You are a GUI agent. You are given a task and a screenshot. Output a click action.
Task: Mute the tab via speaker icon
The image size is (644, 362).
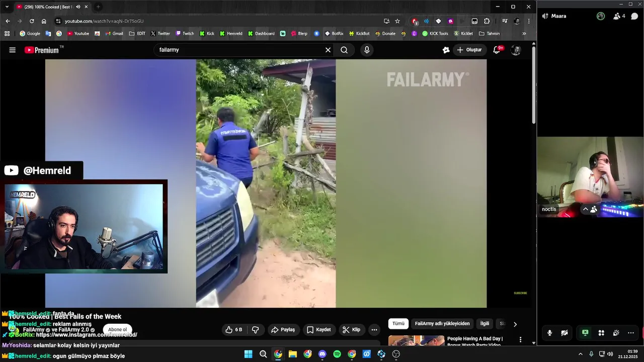click(78, 7)
